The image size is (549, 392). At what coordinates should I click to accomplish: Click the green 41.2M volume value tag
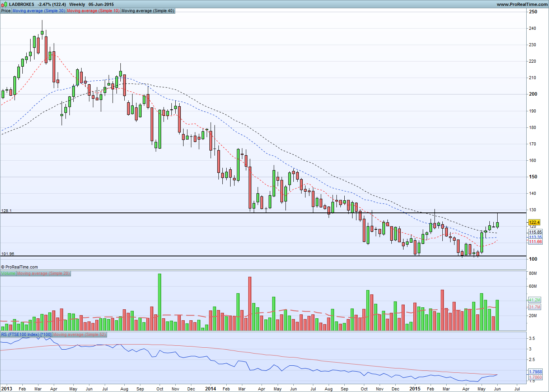click(x=535, y=300)
